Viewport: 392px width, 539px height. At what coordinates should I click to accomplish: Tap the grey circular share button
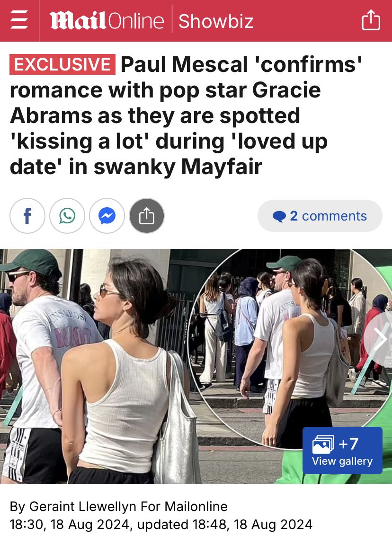(x=147, y=216)
